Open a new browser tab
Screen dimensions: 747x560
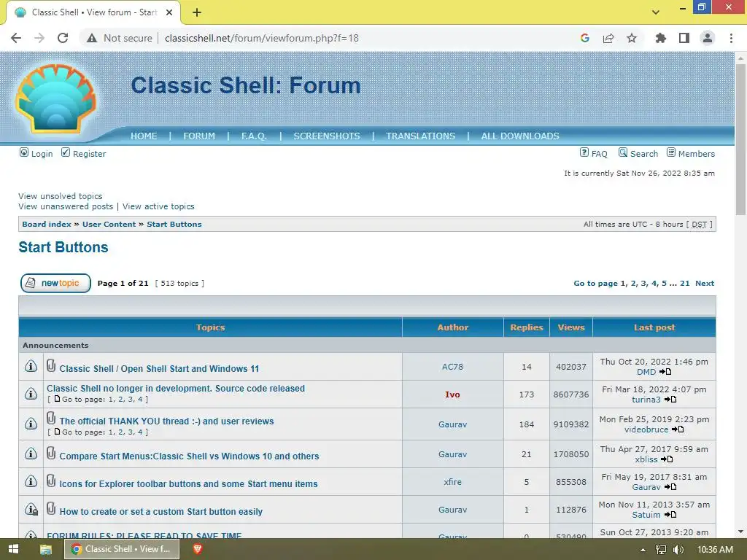pyautogui.click(x=197, y=12)
